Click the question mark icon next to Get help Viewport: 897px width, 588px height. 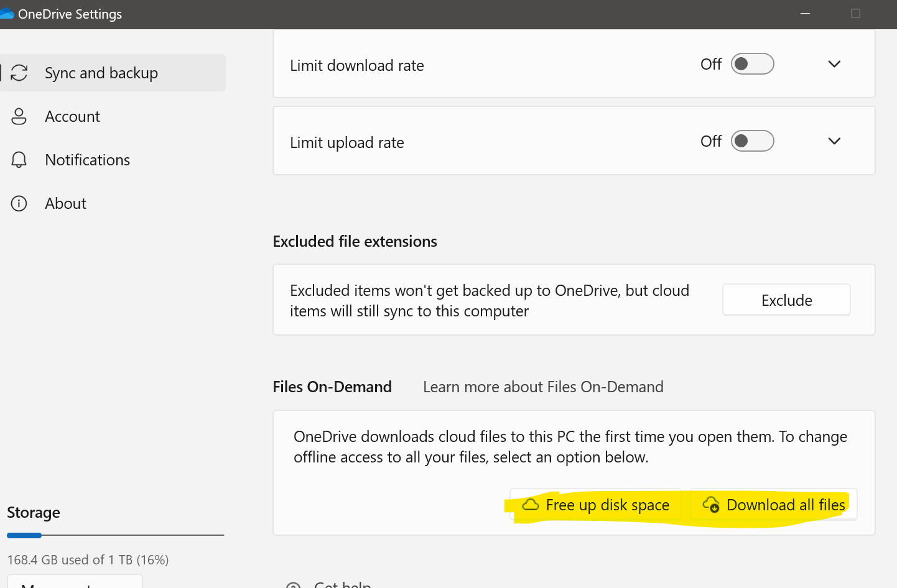(293, 585)
